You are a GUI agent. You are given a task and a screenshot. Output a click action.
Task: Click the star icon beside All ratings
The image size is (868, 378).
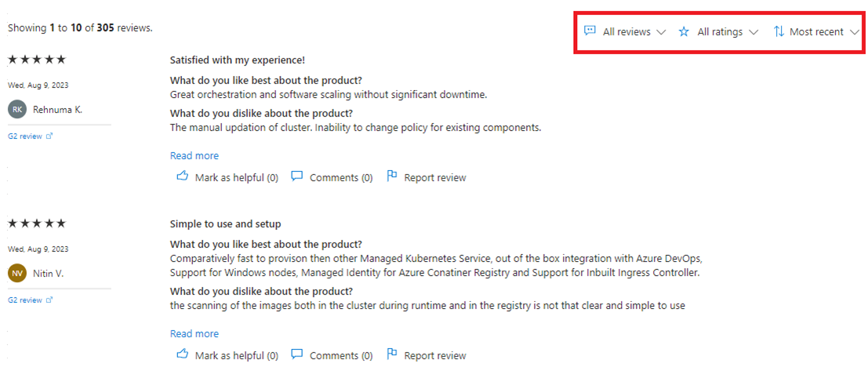684,32
